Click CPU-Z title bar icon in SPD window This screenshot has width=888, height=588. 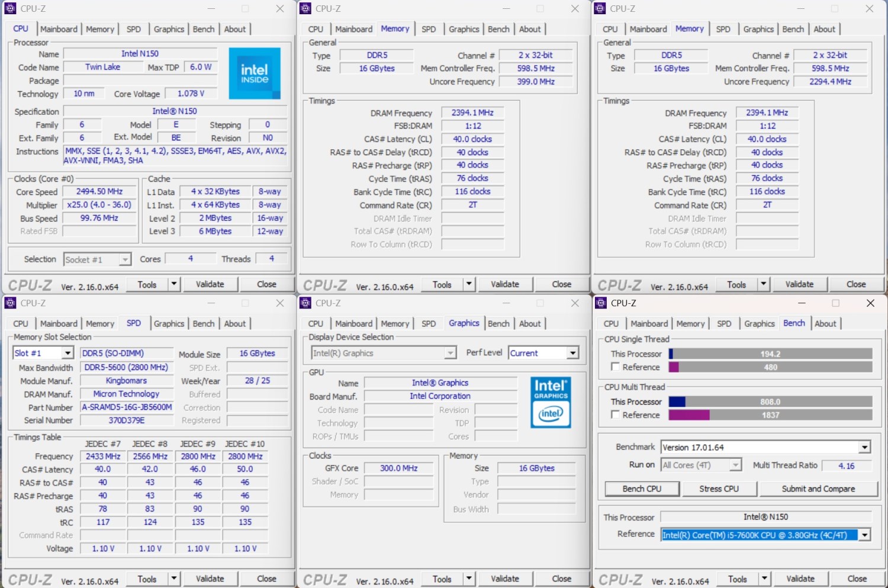click(10, 303)
